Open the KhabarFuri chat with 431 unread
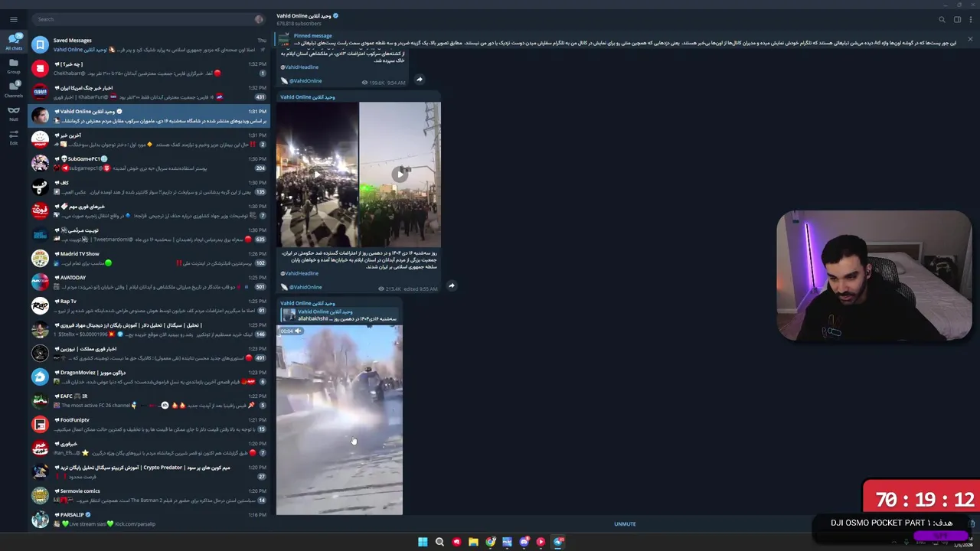This screenshot has height=551, width=980. tap(149, 92)
